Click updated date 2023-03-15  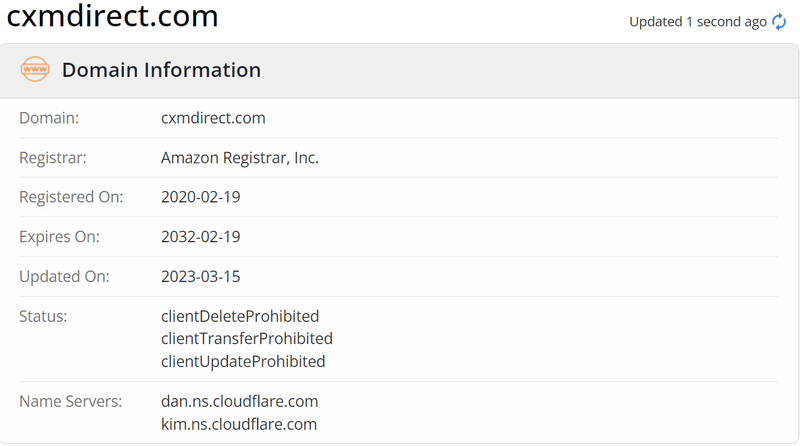point(201,277)
